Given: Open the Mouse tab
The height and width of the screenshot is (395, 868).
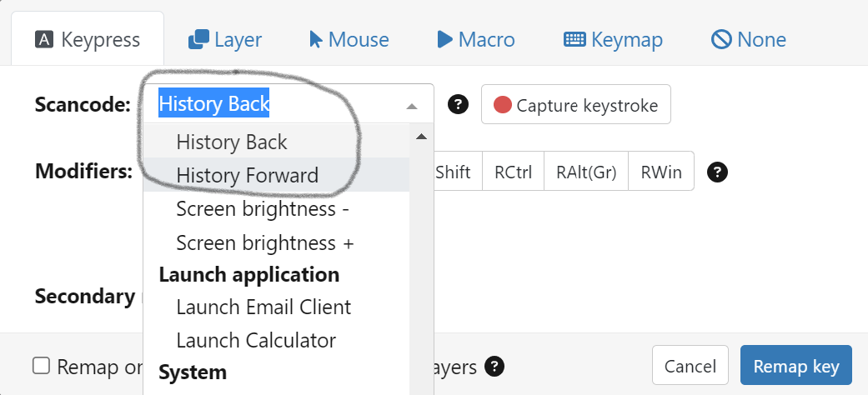Looking at the screenshot, I should (x=349, y=39).
